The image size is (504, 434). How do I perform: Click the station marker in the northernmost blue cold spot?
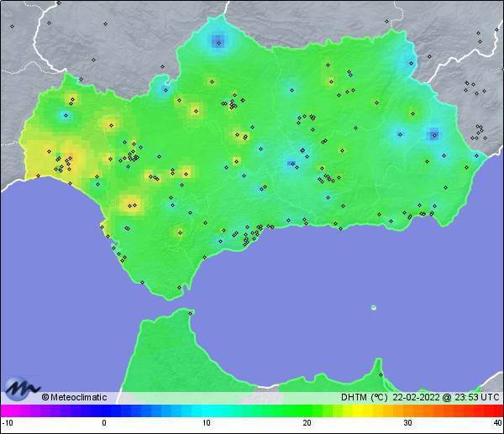pos(219,43)
